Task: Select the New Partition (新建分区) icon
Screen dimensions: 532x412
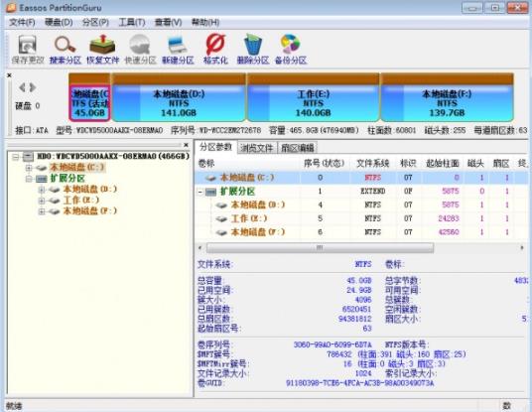Action: point(178,50)
